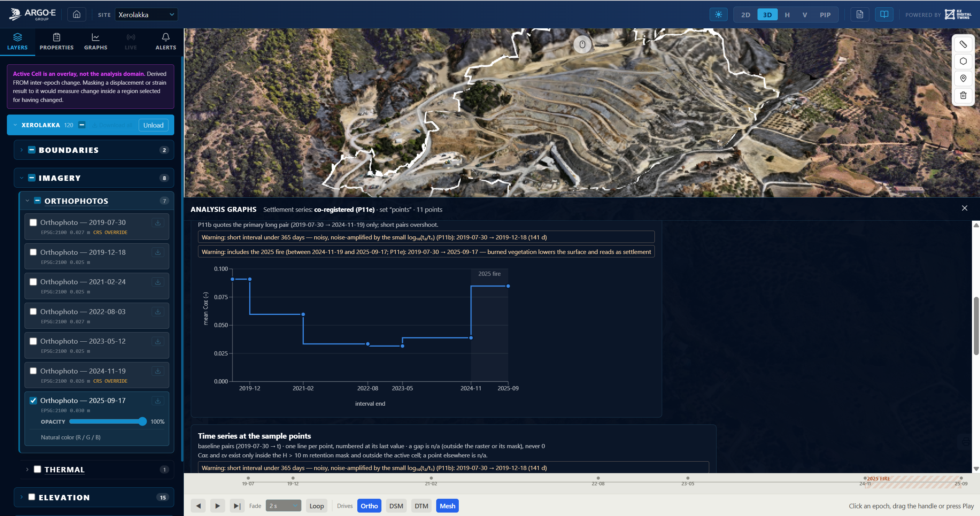Step to previous epoch
Screen dimensions: 980x516
click(x=198, y=506)
